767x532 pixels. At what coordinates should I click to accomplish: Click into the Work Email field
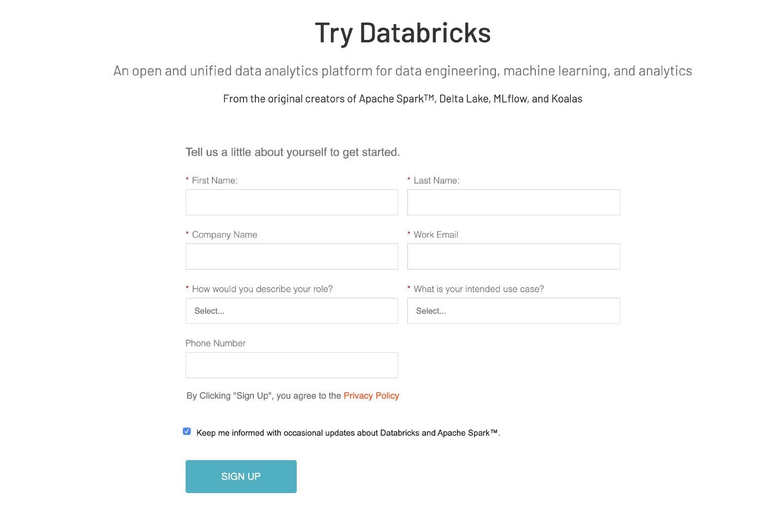coord(513,256)
